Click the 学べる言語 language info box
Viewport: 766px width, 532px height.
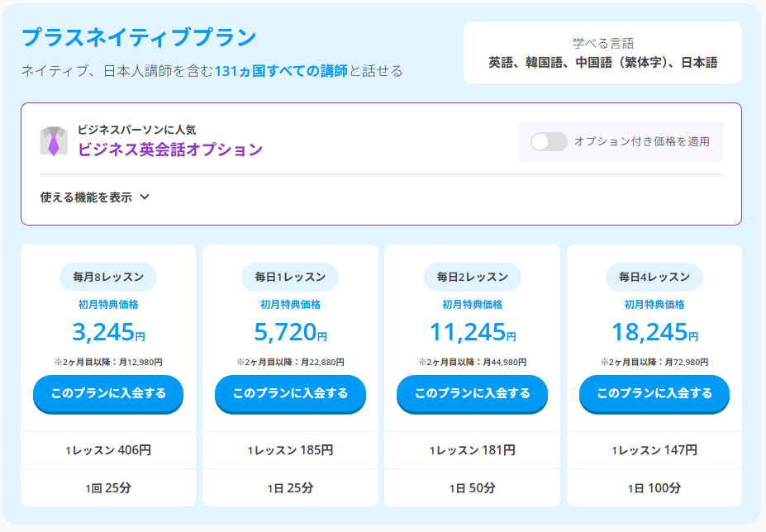602,53
